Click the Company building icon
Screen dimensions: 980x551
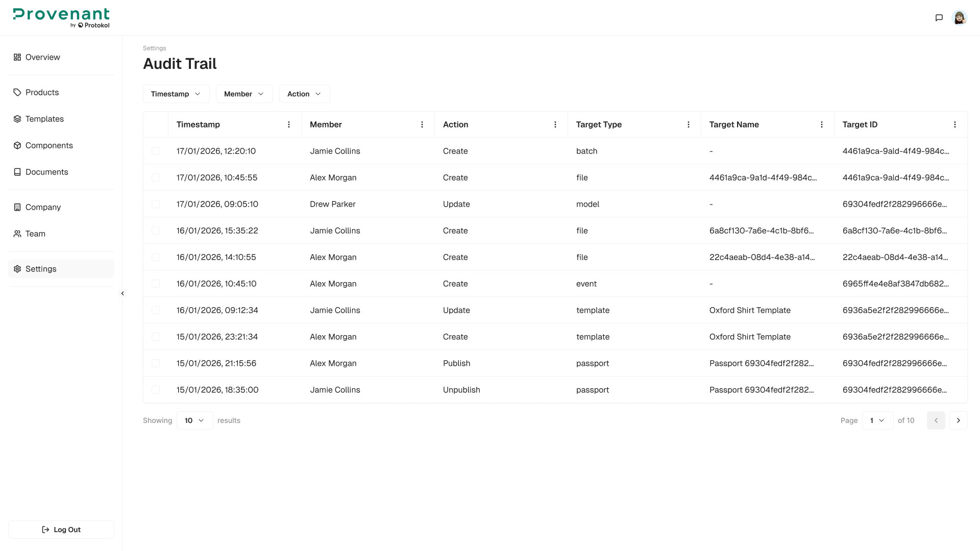17,207
